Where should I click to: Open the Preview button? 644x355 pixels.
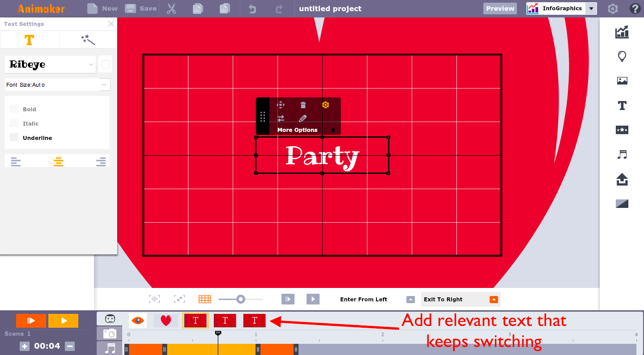500,8
